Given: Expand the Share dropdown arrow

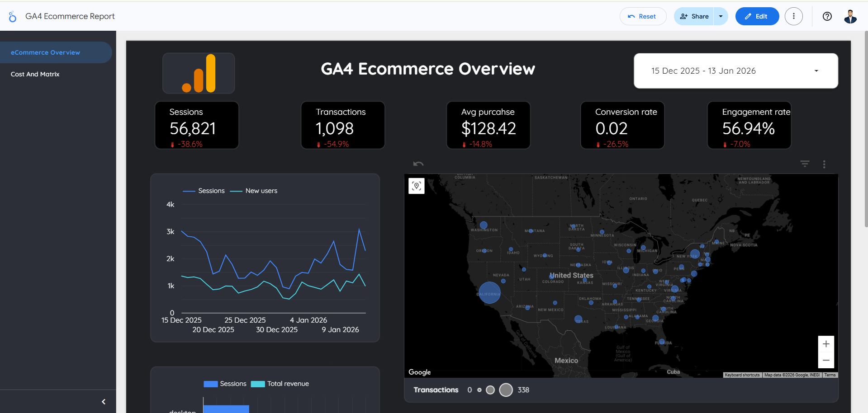Looking at the screenshot, I should (x=721, y=16).
